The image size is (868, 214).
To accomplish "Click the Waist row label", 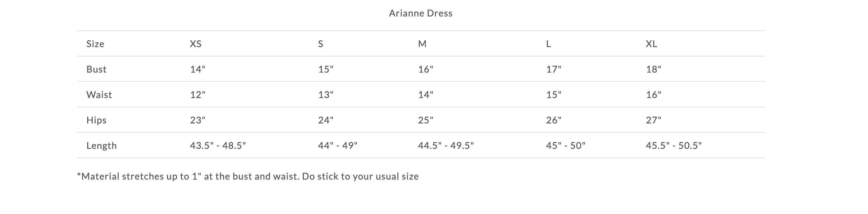I will pyautogui.click(x=99, y=95).
